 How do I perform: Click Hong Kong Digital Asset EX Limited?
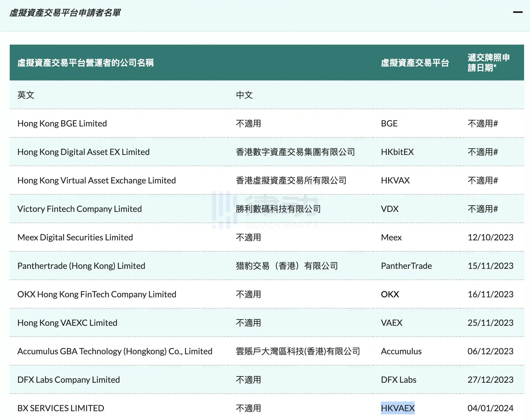tap(83, 152)
